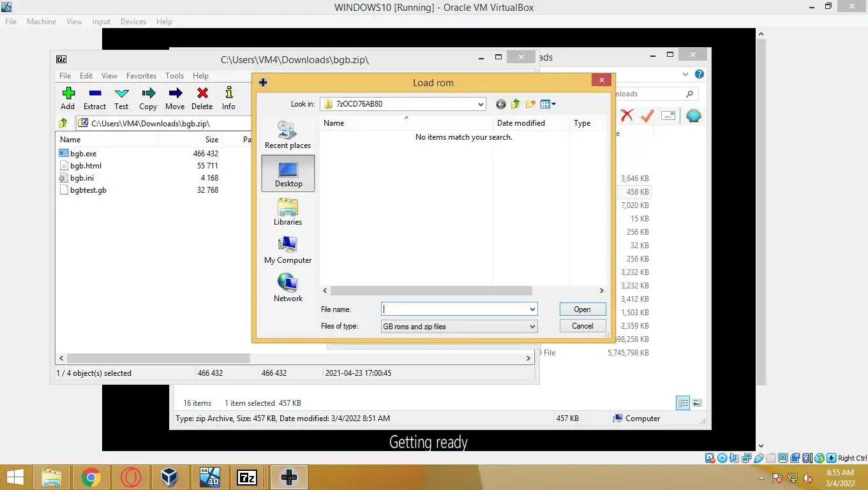The height and width of the screenshot is (490, 868).
Task: Select Recent places in Load rom sidebar
Action: [288, 135]
